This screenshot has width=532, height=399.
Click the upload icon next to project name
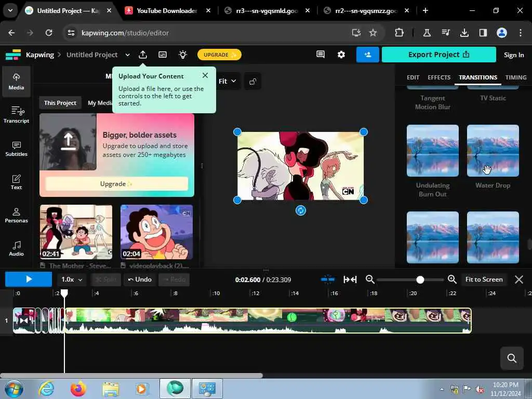[x=143, y=55]
